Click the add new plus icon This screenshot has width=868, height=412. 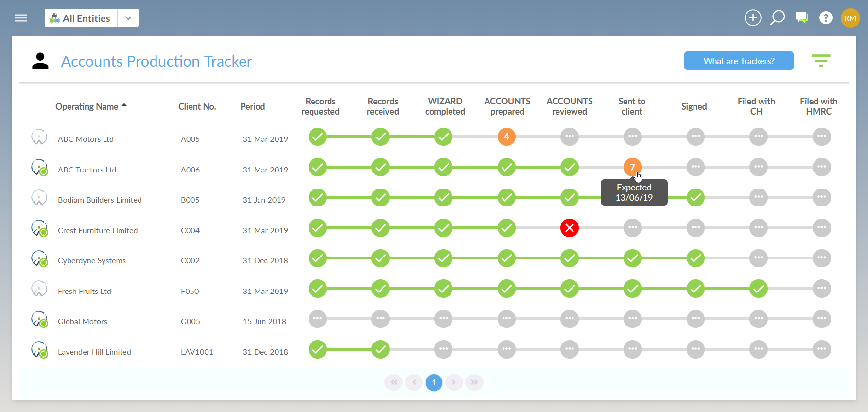(753, 18)
